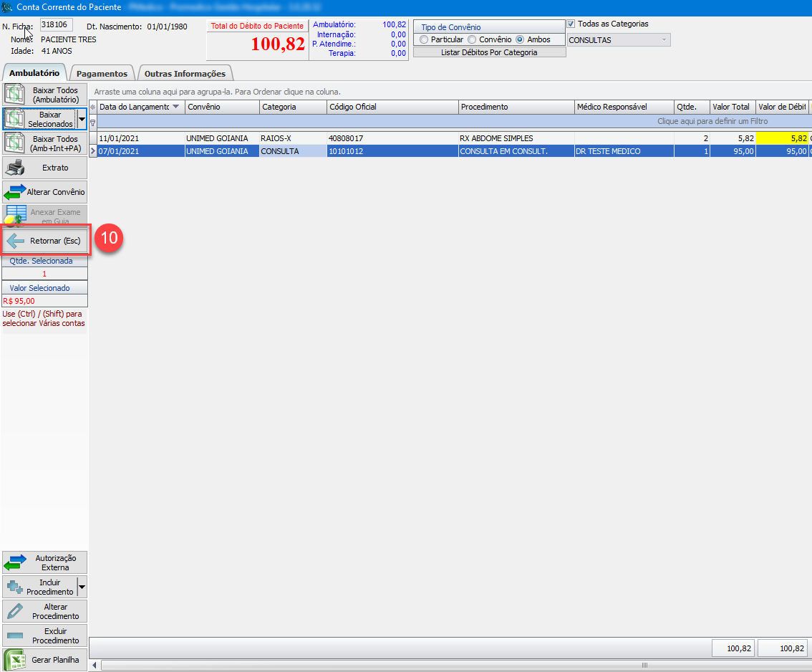Viewport: 812px width, 672px height.
Task: Click the Alterar Procedimento pencil icon
Action: pos(15,611)
